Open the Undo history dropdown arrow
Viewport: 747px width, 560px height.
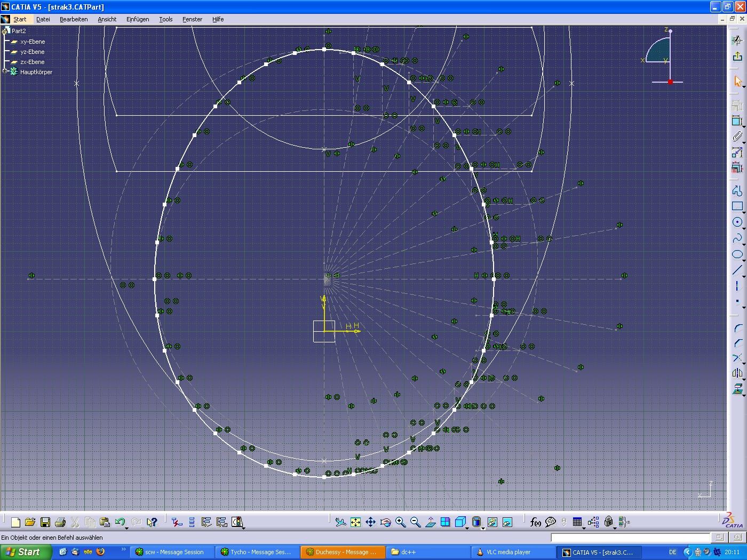(126, 528)
